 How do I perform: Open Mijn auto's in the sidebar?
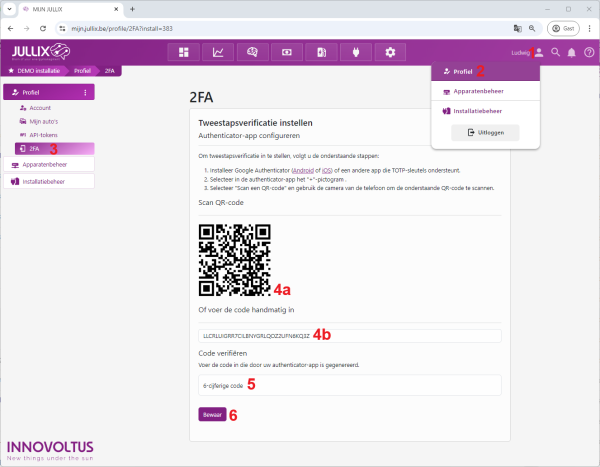[45, 120]
